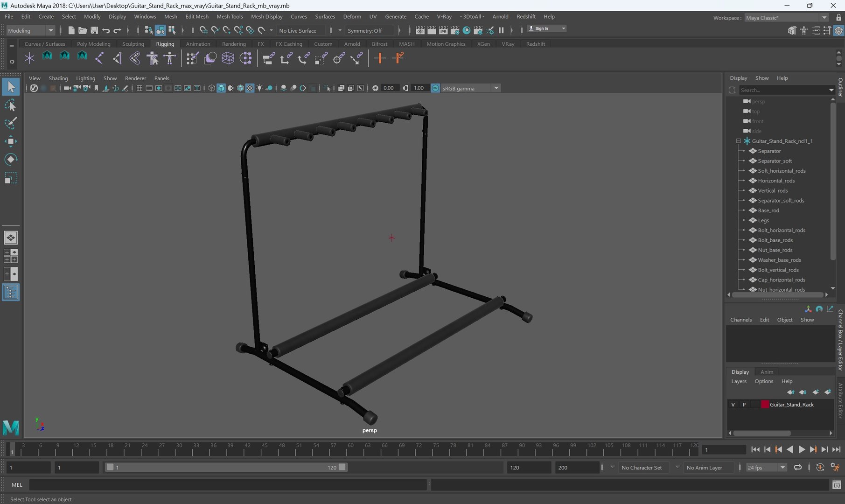845x504 pixels.
Task: Toggle the viewport grid icon
Action: click(x=139, y=88)
